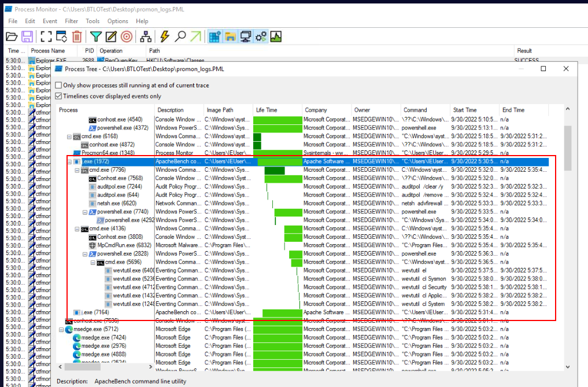The width and height of the screenshot is (588, 387).
Task: Collapse the cmd.exe (7796) node
Action: tap(77, 171)
